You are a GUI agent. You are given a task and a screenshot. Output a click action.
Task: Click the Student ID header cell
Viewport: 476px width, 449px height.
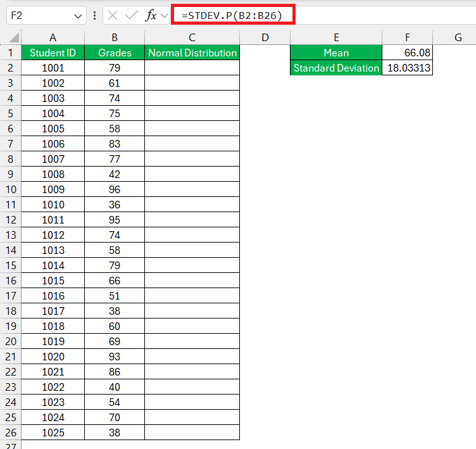coord(53,53)
